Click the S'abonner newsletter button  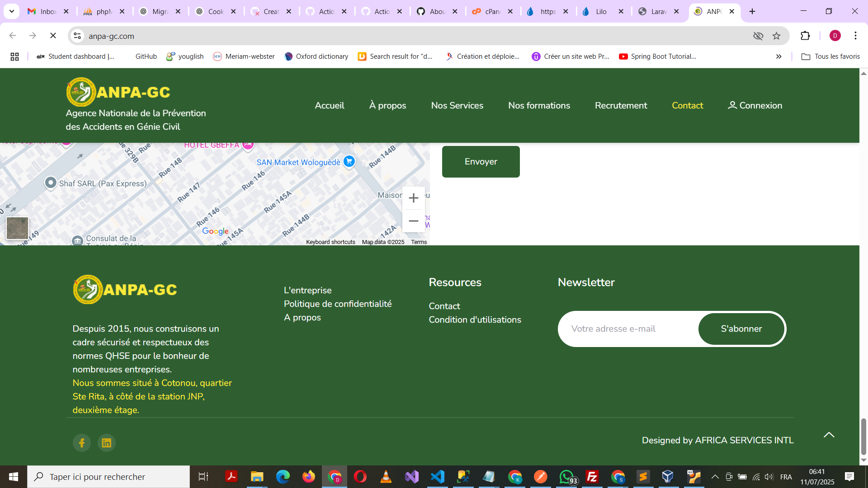click(741, 329)
